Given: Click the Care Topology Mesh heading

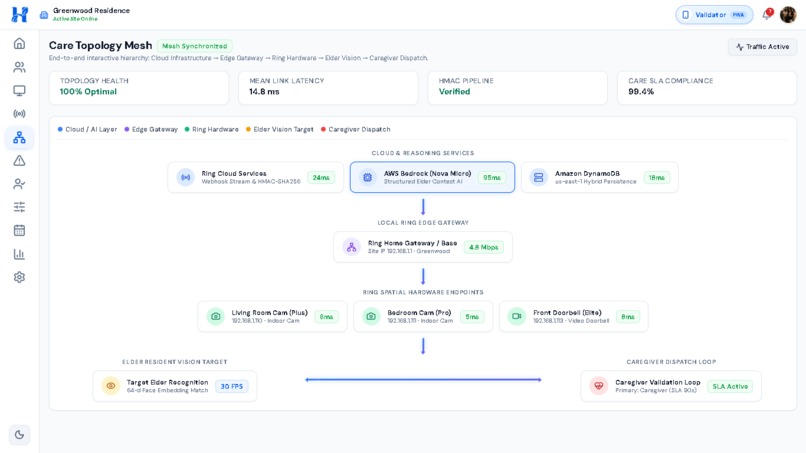Looking at the screenshot, I should tap(100, 45).
